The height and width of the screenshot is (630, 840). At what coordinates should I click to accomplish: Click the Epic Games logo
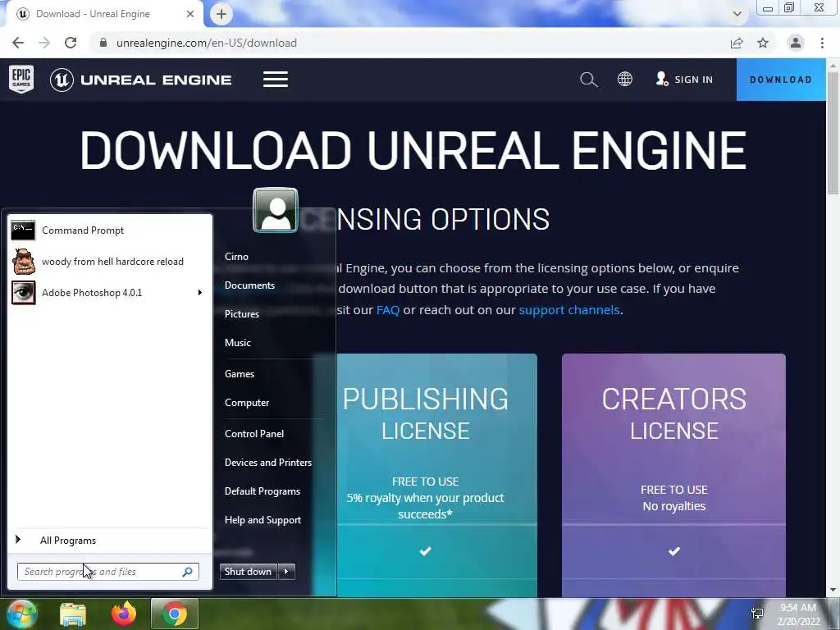point(21,80)
